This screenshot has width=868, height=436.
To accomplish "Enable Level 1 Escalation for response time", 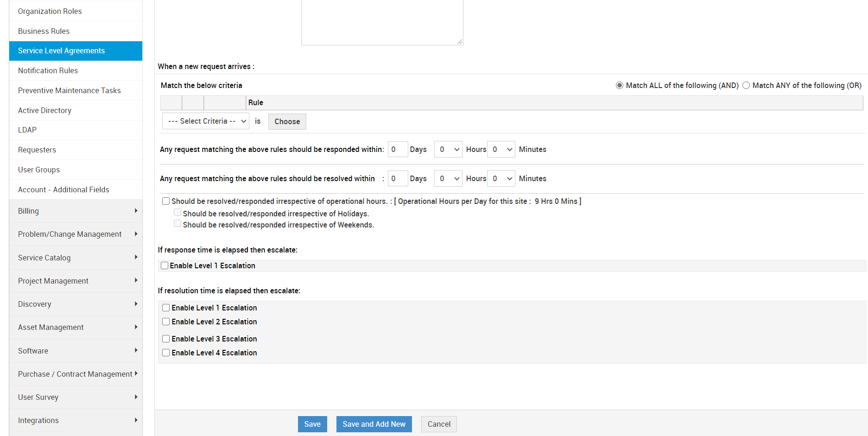I will coord(165,265).
